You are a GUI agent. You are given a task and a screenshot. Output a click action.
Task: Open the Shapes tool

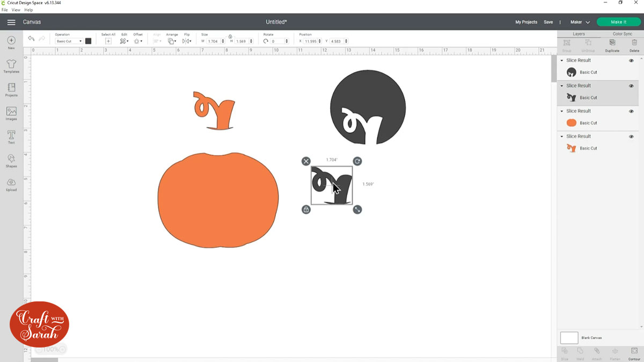pos(11,160)
